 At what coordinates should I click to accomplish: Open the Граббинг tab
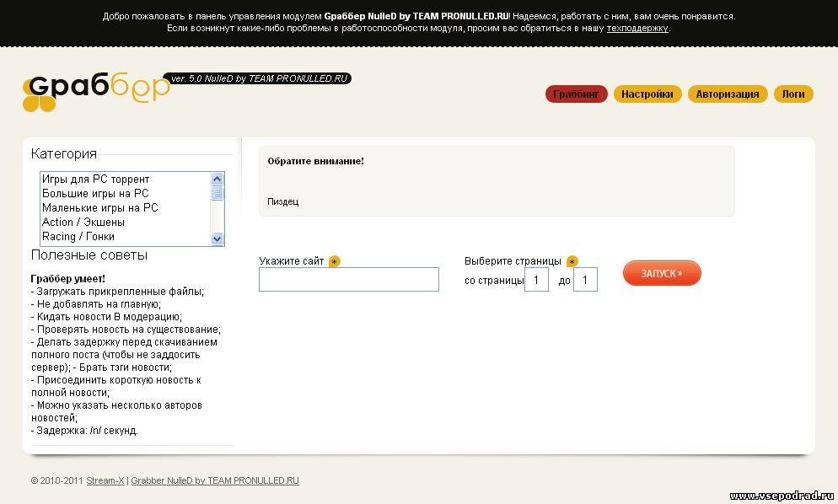pyautogui.click(x=576, y=94)
